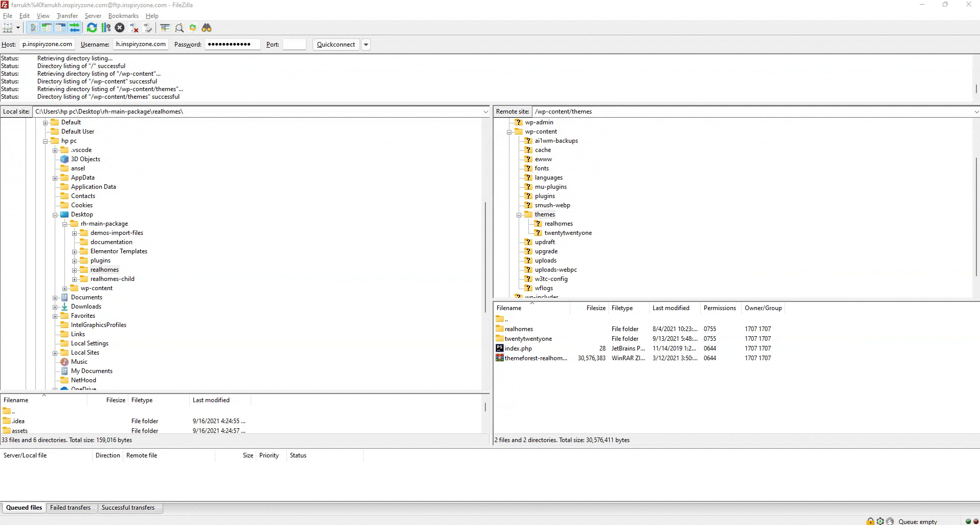Screen dimensions: 980x525
Task: Click the speed limits gauge icon
Action: coord(890,521)
